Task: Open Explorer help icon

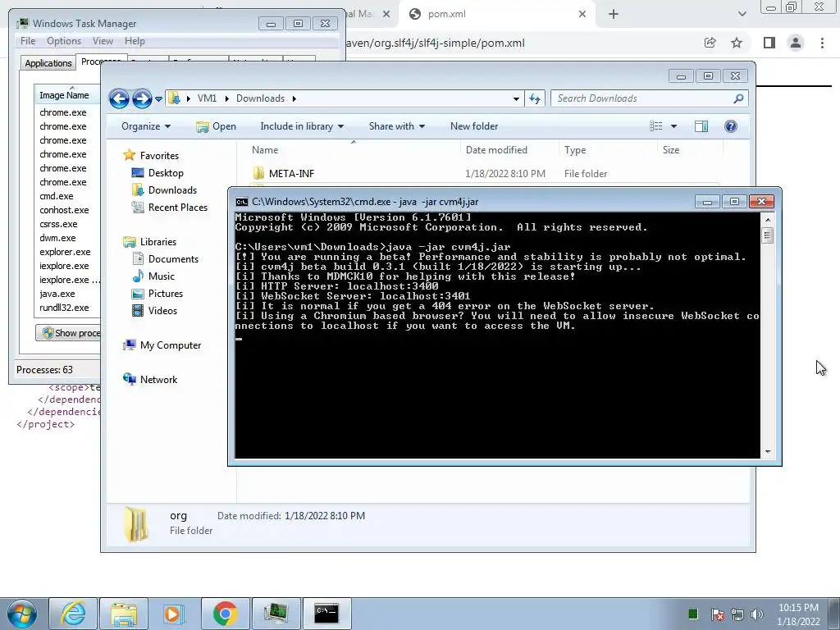Action: (731, 126)
